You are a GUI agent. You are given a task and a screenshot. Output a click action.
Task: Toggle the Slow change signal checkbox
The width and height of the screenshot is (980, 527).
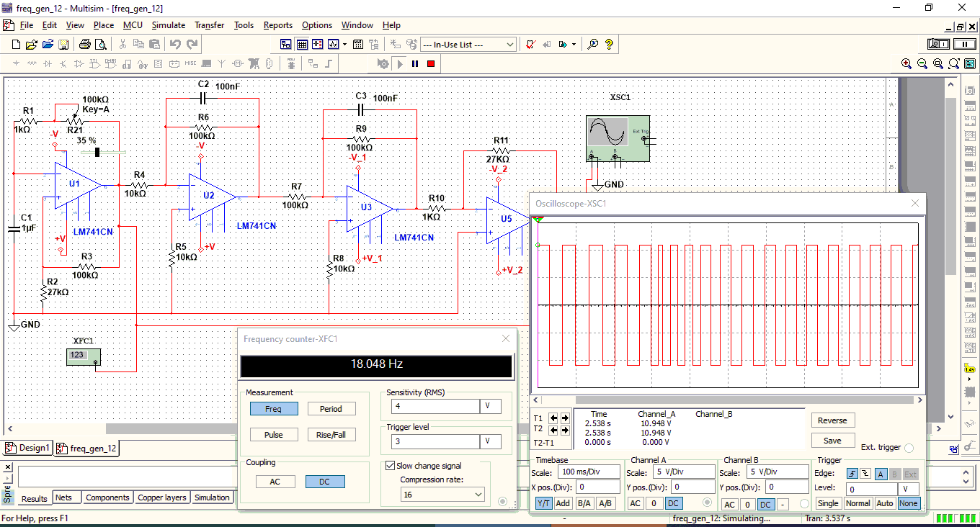click(x=391, y=466)
